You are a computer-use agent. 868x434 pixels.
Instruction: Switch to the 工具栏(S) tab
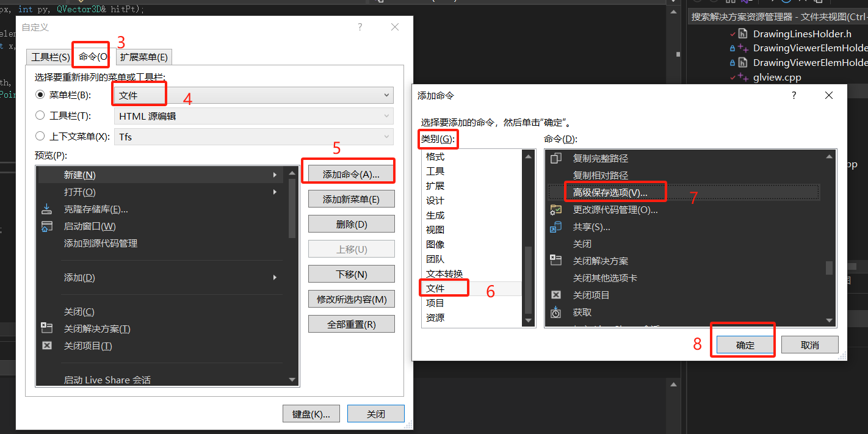50,57
